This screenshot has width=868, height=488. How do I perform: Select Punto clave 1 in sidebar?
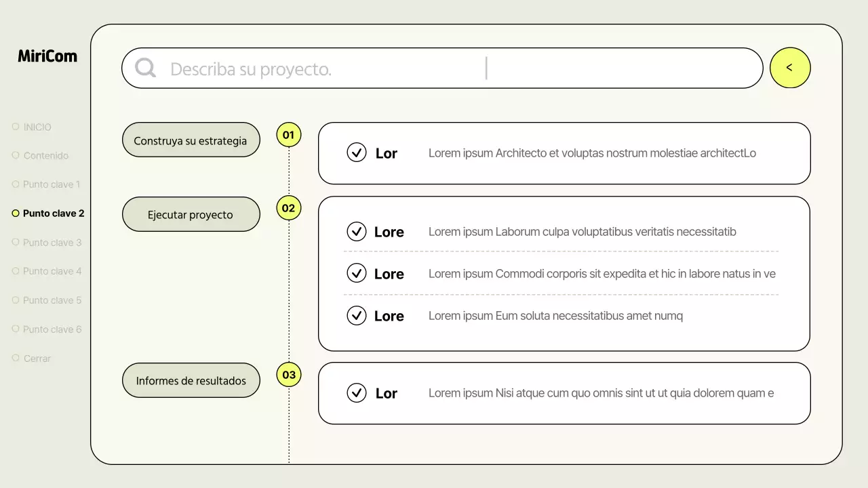click(52, 184)
